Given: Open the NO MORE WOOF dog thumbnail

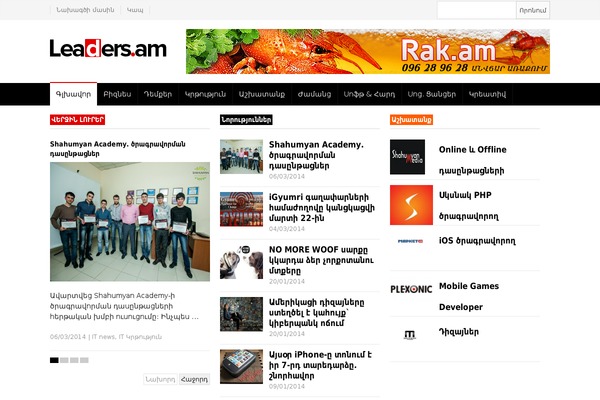Looking at the screenshot, I should [x=241, y=261].
